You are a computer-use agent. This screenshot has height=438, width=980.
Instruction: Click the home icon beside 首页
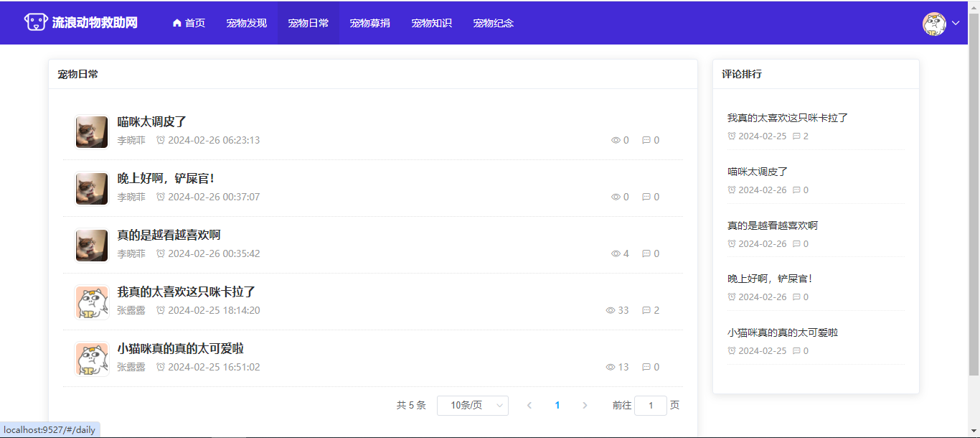(x=177, y=23)
